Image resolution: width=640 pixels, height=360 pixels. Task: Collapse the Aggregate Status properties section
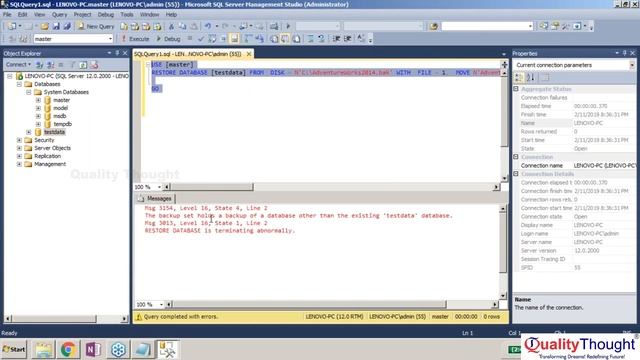click(516, 89)
